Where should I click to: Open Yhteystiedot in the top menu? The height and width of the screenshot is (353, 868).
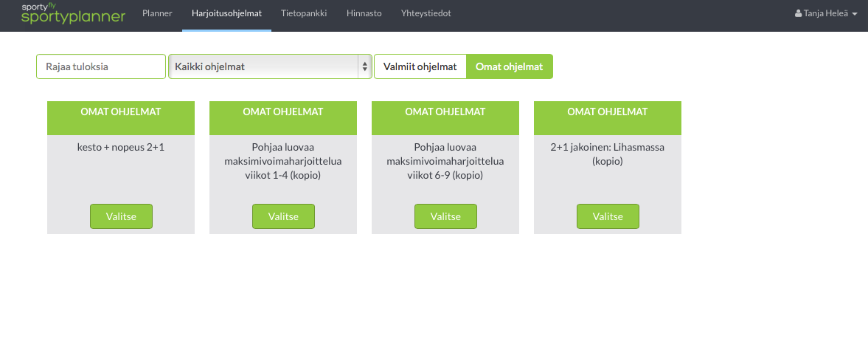426,14
